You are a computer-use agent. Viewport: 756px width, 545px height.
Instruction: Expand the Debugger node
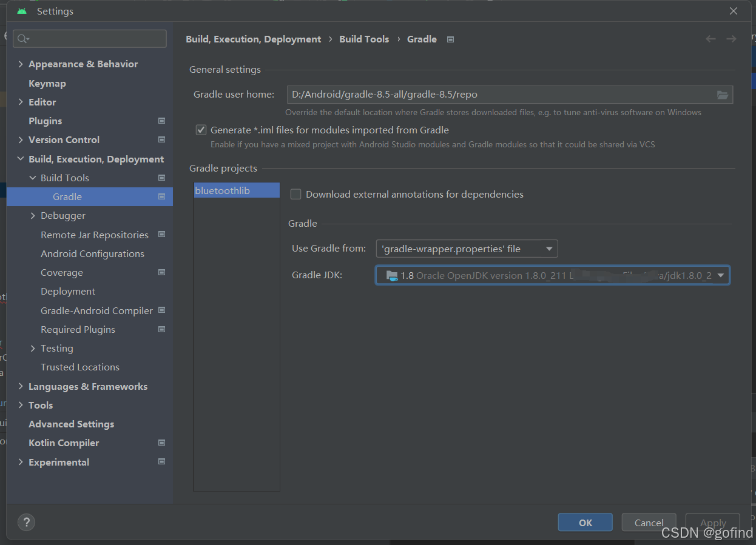(33, 215)
